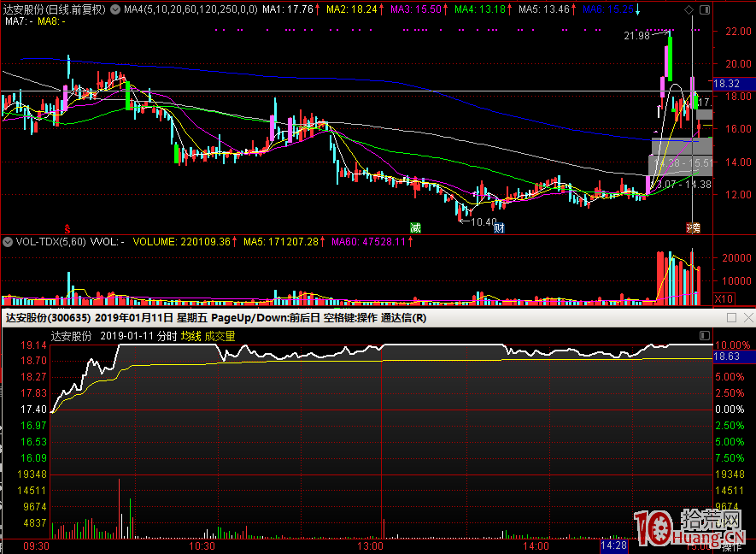This screenshot has height=554, width=756.
Task: Toggle the 成交量 volume label
Action: (220, 336)
